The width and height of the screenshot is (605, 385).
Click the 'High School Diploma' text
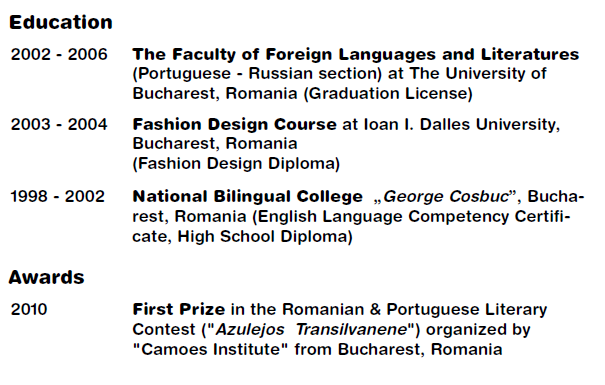point(262,236)
